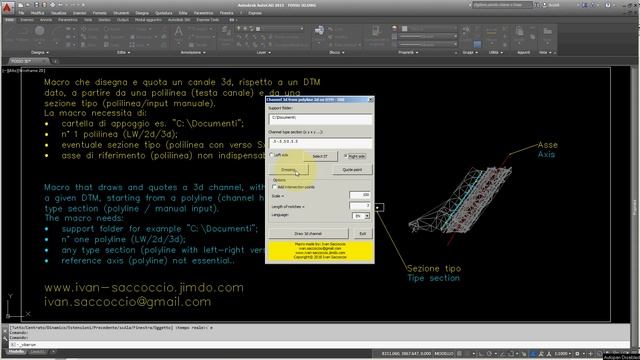The width and height of the screenshot is (640, 360).
Task: Click the Select ST button
Action: point(320,156)
